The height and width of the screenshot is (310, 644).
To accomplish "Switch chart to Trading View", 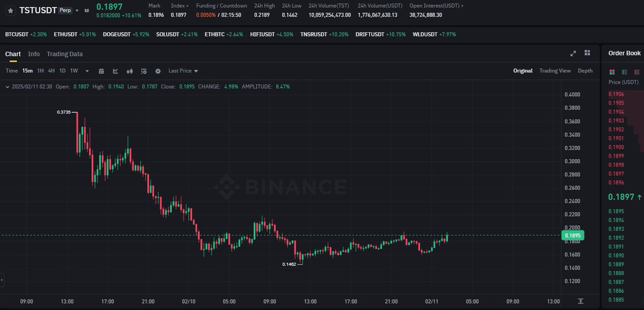I will 555,71.
